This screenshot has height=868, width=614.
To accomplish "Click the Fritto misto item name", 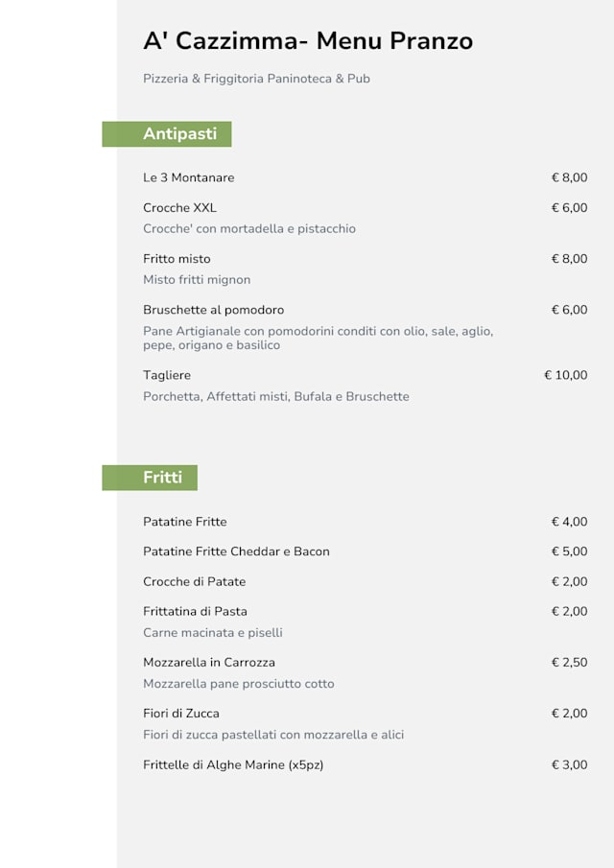I will [177, 259].
